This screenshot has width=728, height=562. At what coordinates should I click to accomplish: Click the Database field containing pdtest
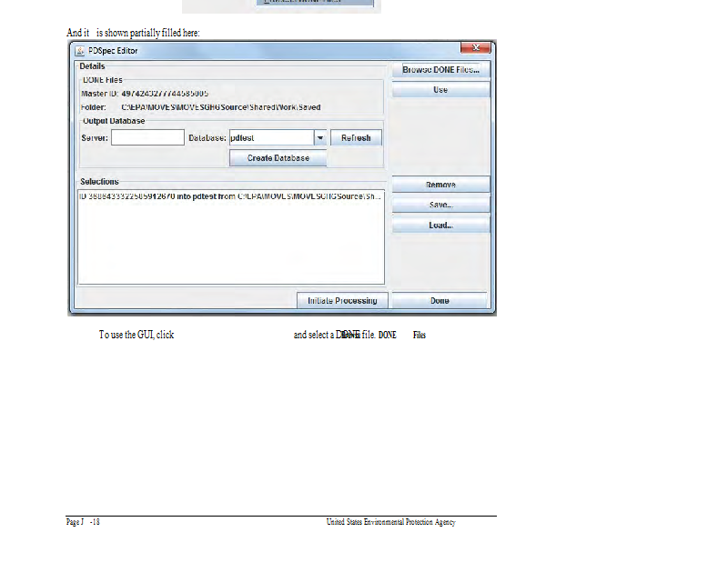pyautogui.click(x=269, y=138)
